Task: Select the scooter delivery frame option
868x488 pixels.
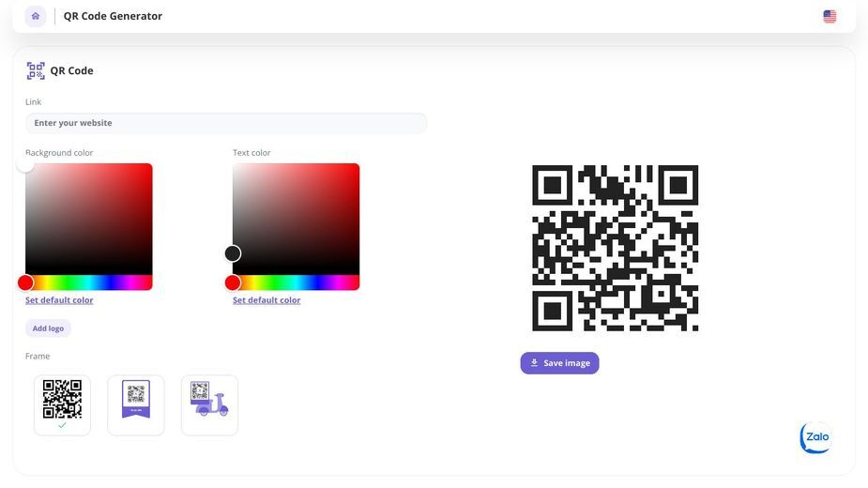Action: pyautogui.click(x=209, y=404)
